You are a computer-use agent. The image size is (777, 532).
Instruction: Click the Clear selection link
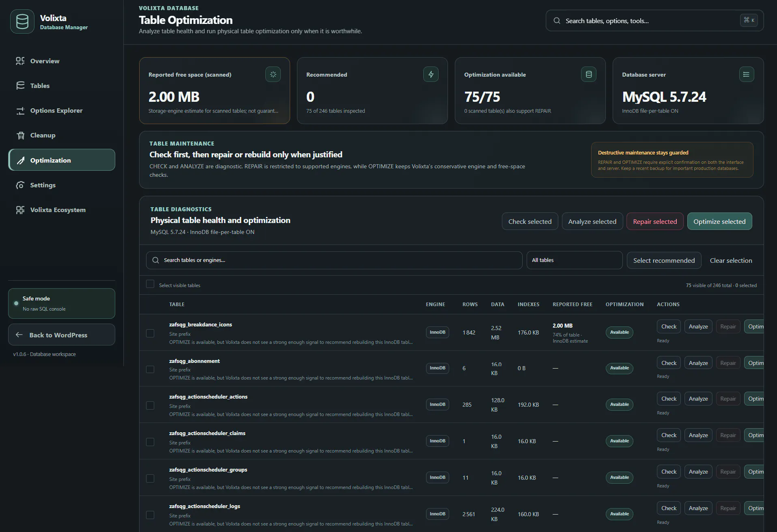pyautogui.click(x=731, y=260)
